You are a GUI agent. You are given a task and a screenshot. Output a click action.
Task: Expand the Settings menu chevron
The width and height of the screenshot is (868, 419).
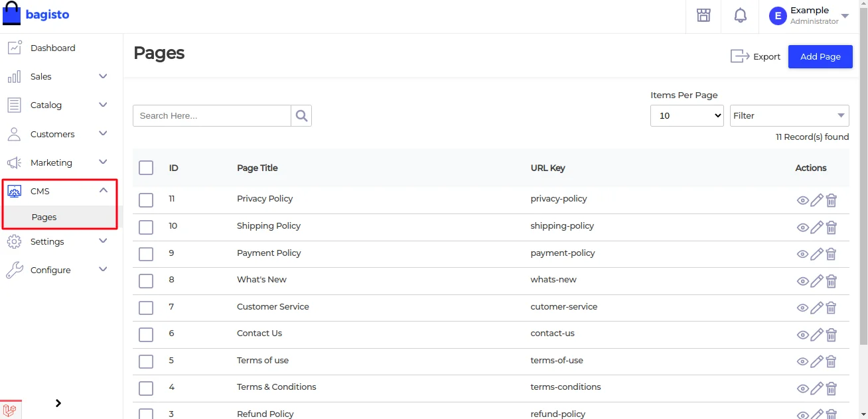103,241
